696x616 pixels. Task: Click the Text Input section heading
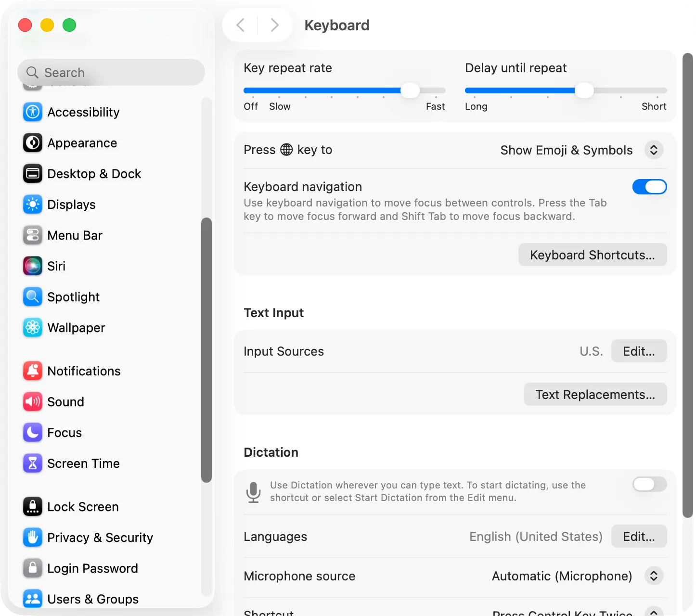(273, 313)
